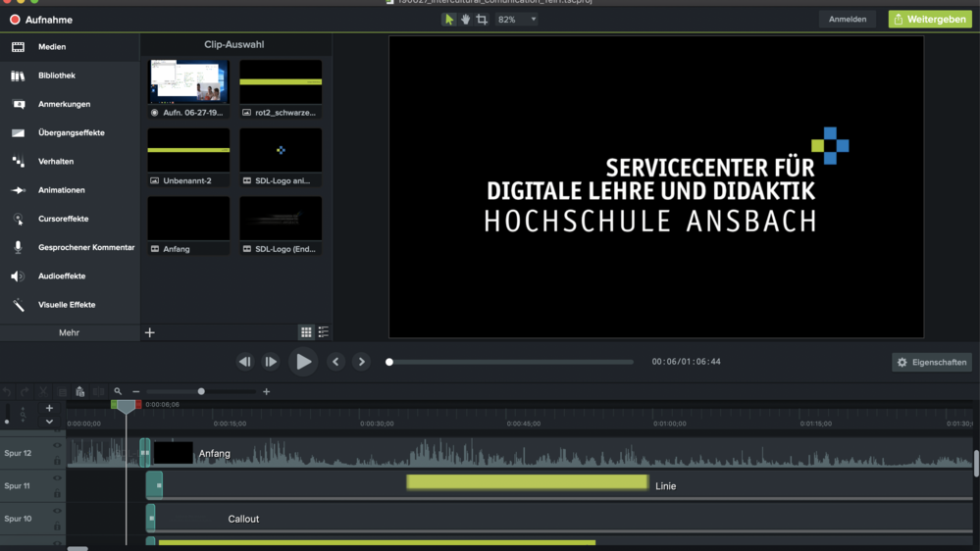Click the large Play button

(303, 362)
